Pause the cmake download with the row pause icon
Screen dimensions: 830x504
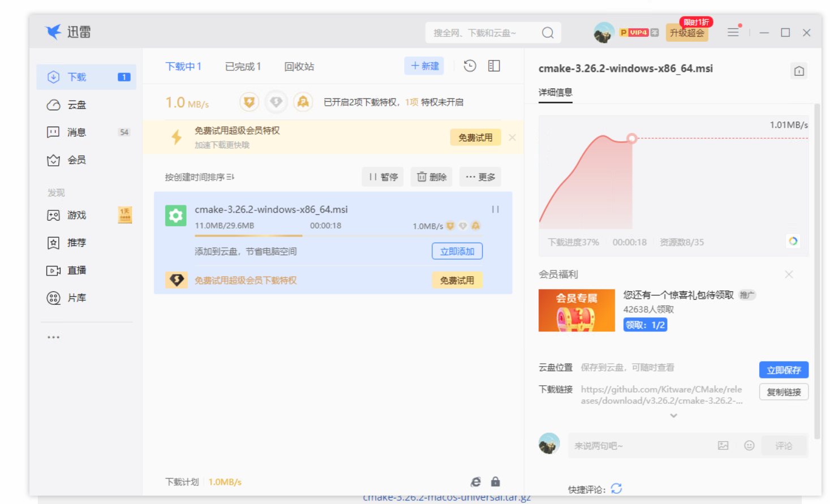coord(495,209)
